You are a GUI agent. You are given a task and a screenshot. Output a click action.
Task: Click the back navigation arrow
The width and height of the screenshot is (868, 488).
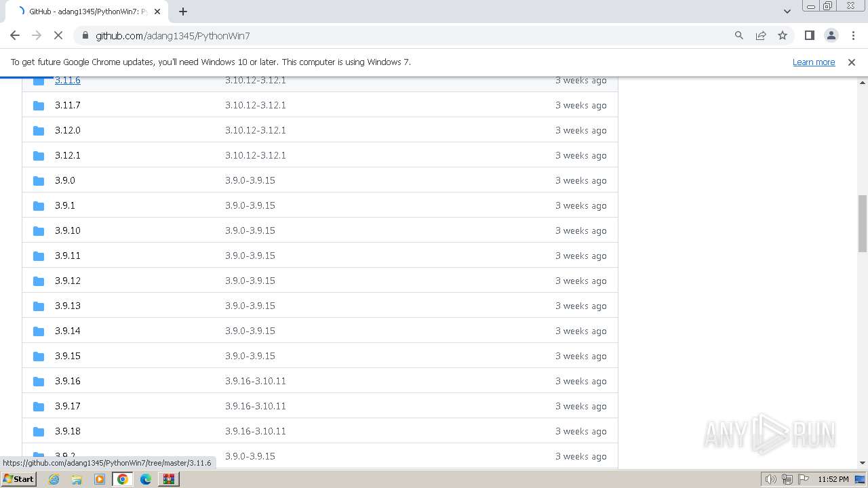click(x=15, y=35)
